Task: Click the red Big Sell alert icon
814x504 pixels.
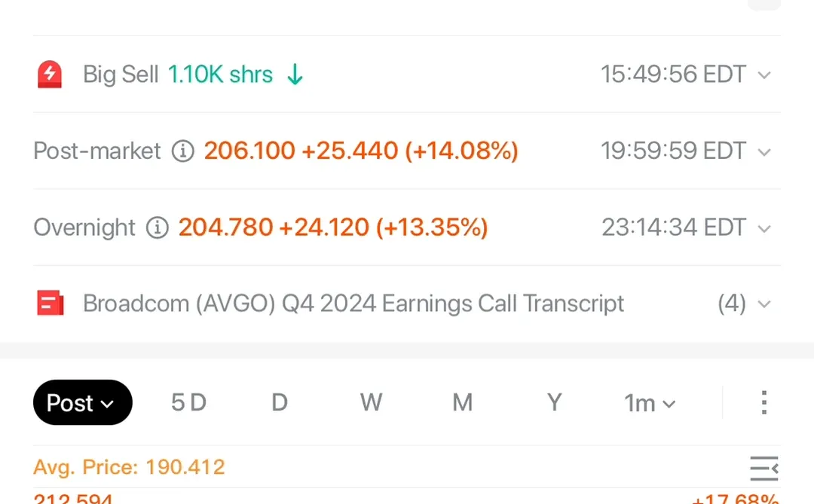Action: click(x=50, y=75)
